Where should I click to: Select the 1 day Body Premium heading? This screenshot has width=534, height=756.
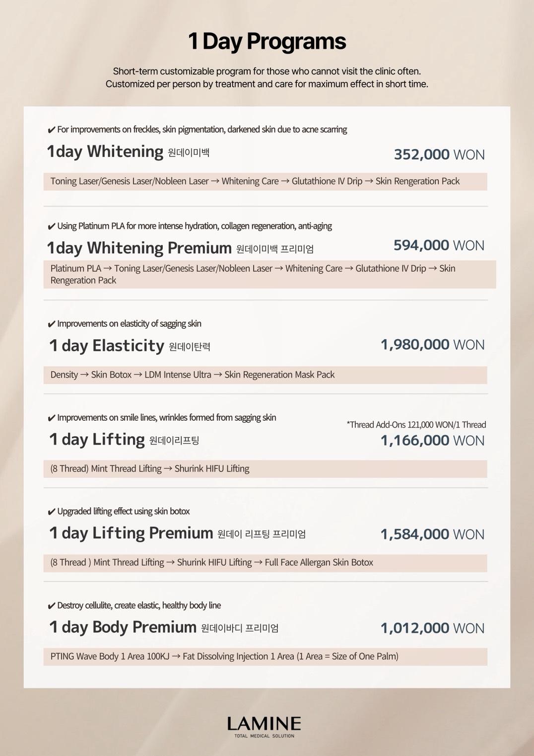[123, 627]
